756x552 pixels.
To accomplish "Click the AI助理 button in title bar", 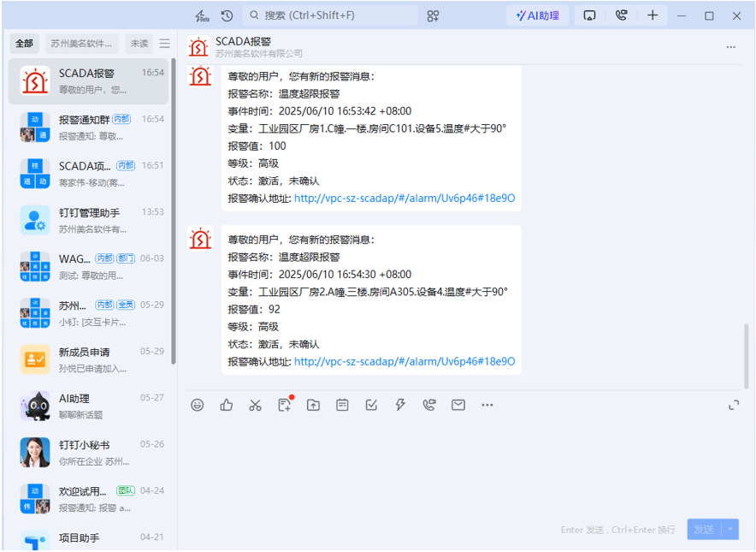I will coord(538,15).
